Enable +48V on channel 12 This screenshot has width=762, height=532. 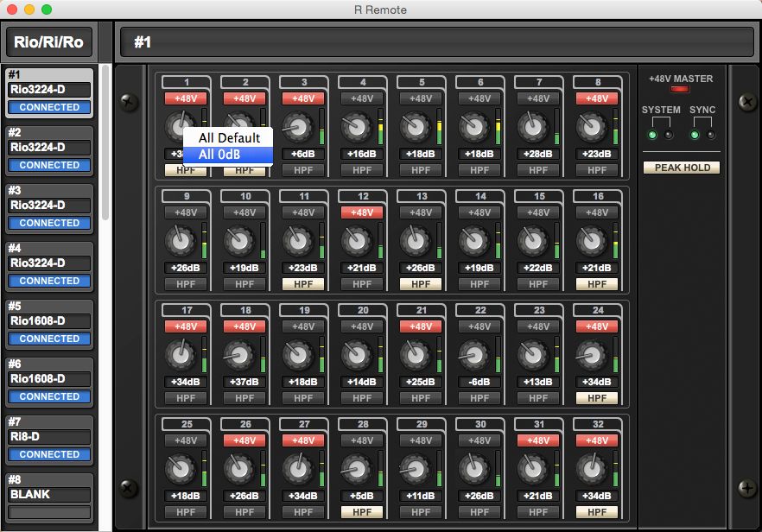(362, 212)
